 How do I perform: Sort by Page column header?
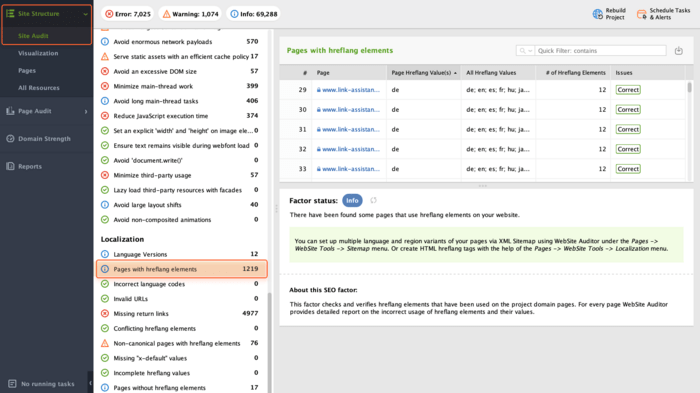[x=349, y=72]
